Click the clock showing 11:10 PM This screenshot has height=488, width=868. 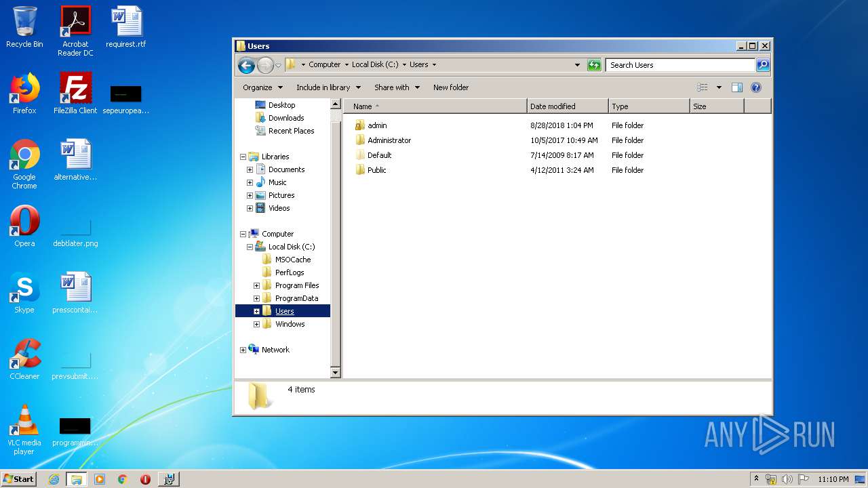click(833, 479)
